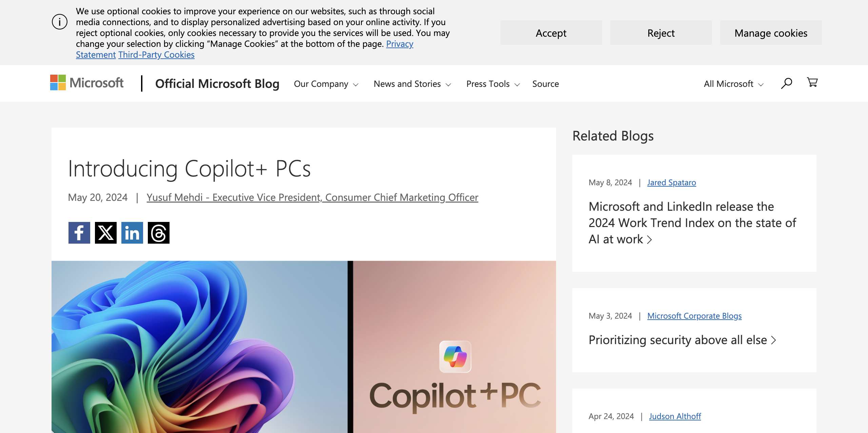
Task: Open the Press Tools dropdown
Action: (x=493, y=84)
